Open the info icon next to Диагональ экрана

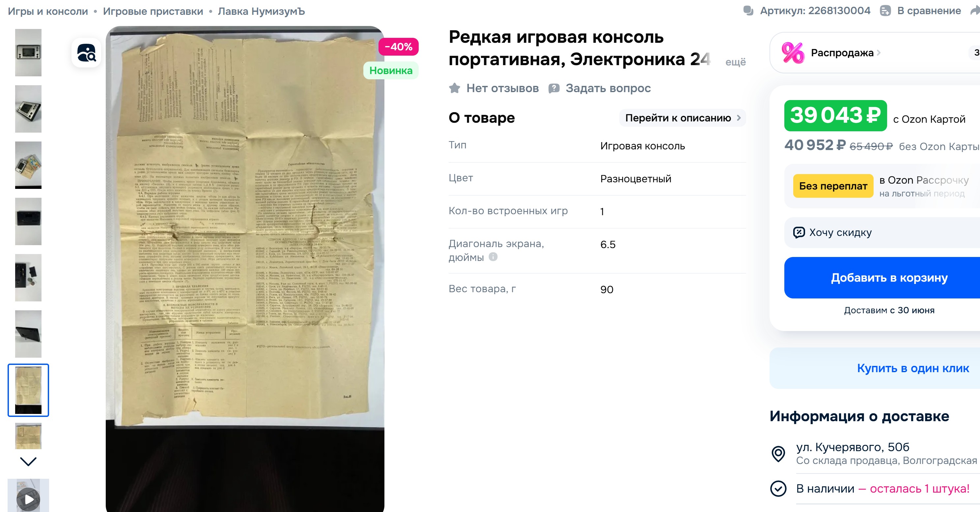click(493, 257)
